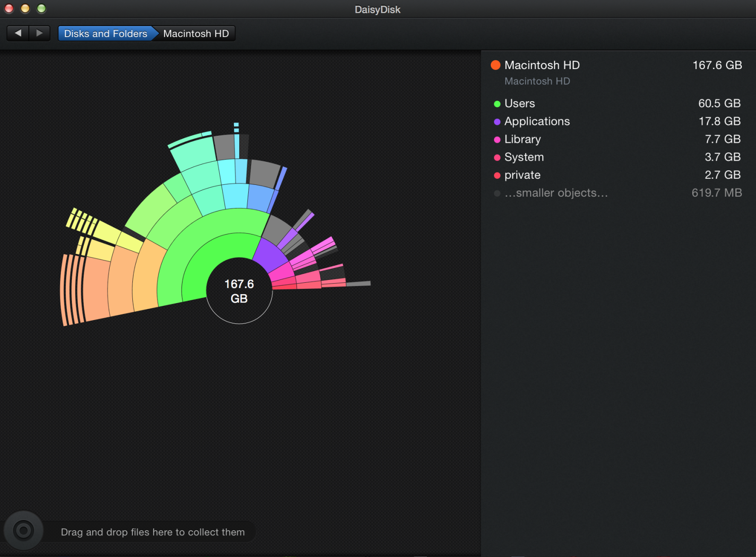756x557 pixels.
Task: Open the Disks and Folders breadcrumb
Action: coord(106,34)
